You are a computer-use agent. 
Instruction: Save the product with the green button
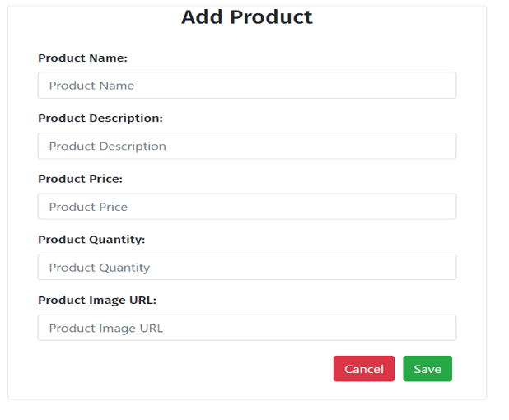tap(427, 369)
